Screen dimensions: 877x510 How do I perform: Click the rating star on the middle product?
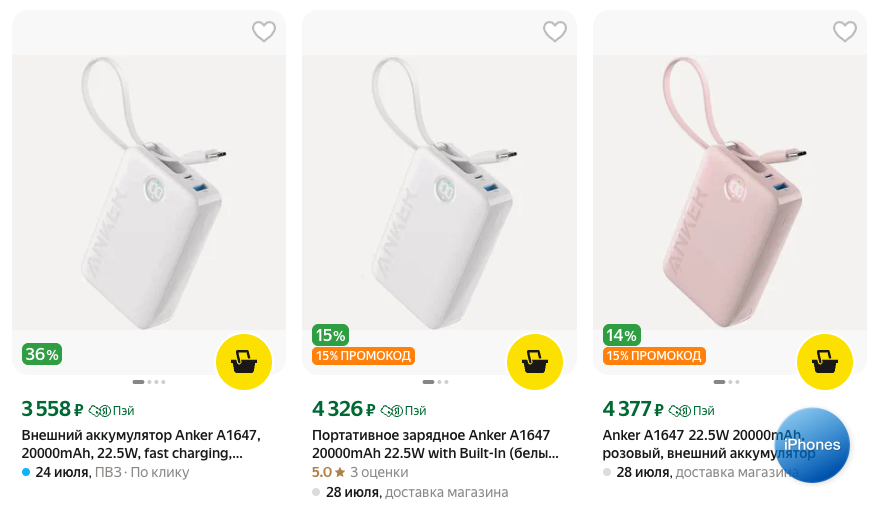[340, 472]
